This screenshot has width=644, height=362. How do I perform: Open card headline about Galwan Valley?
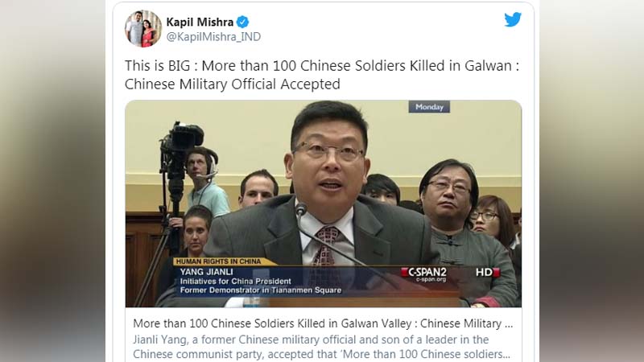323,323
